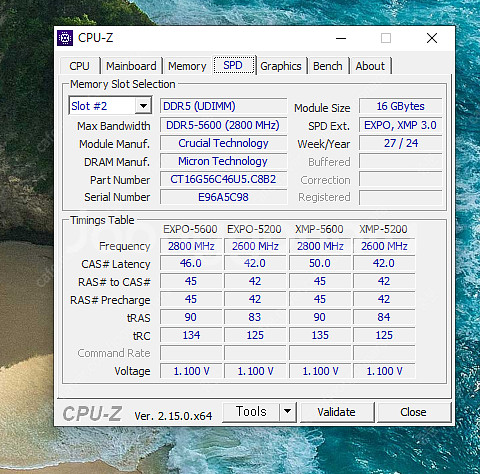This screenshot has width=480, height=474.
Task: Open the Memory tab
Action: pyautogui.click(x=187, y=66)
